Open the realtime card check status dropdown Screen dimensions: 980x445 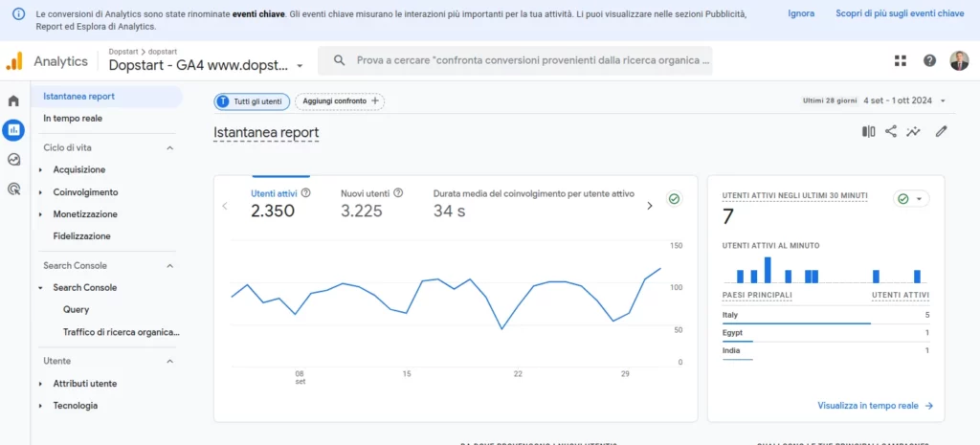911,199
